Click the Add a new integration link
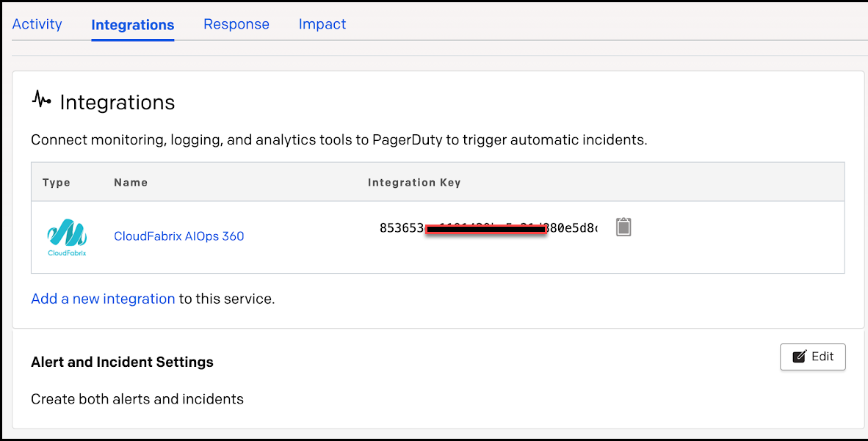868x441 pixels. (103, 299)
